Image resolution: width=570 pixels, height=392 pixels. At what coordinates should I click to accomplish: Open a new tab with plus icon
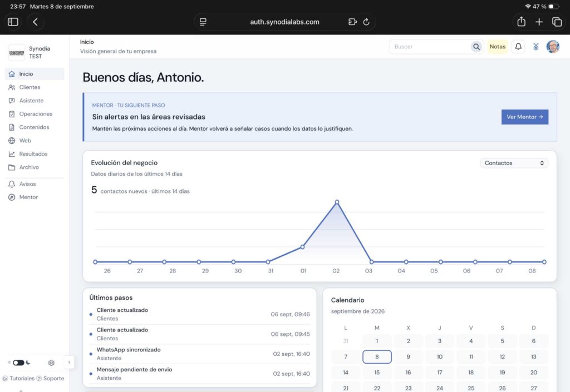(539, 22)
